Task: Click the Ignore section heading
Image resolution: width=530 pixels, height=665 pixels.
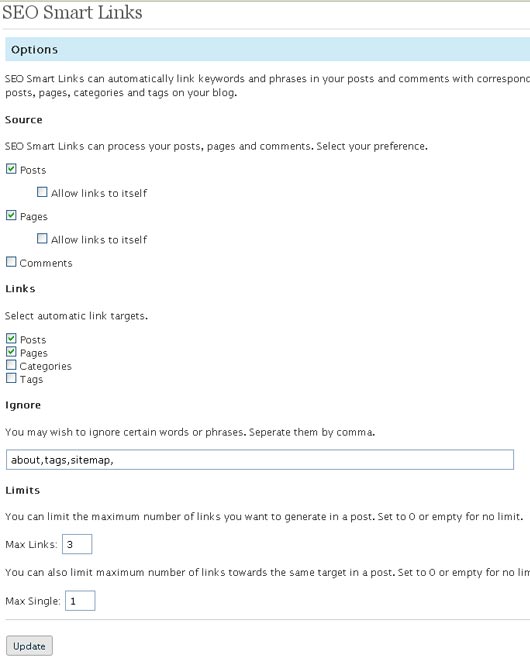Action: pyautogui.click(x=23, y=405)
